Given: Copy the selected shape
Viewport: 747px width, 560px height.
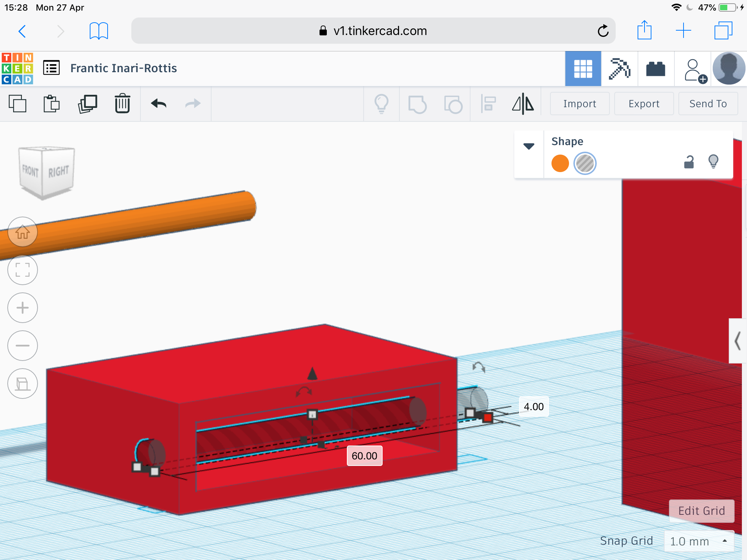Looking at the screenshot, I should coord(18,104).
